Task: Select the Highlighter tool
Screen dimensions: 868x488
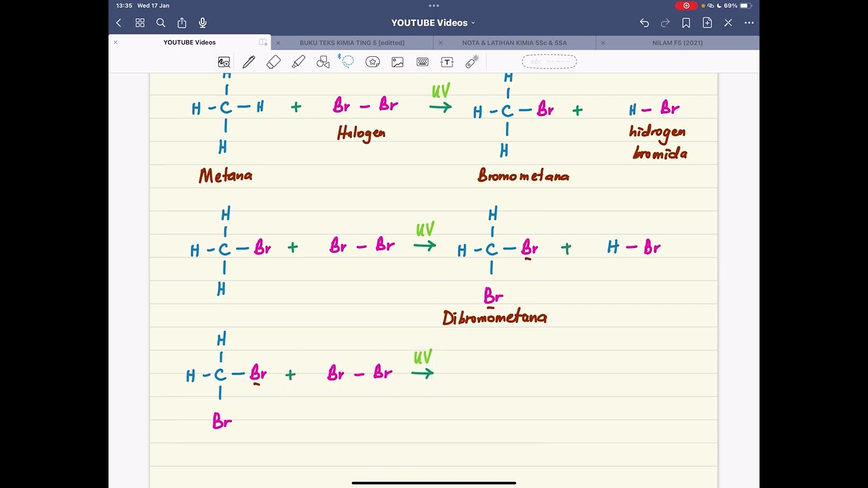Action: (298, 62)
